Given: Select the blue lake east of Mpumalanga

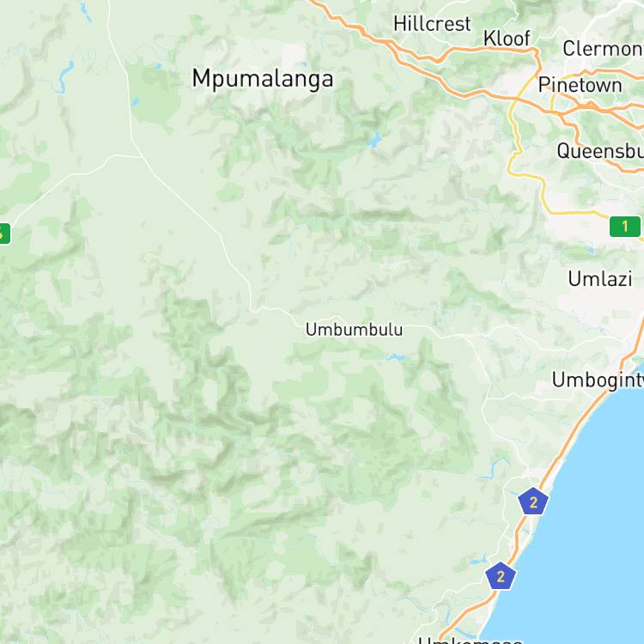Looking at the screenshot, I should 374,141.
